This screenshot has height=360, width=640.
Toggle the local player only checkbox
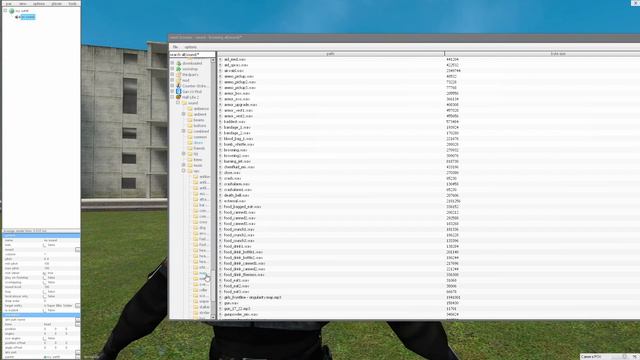click(x=44, y=296)
